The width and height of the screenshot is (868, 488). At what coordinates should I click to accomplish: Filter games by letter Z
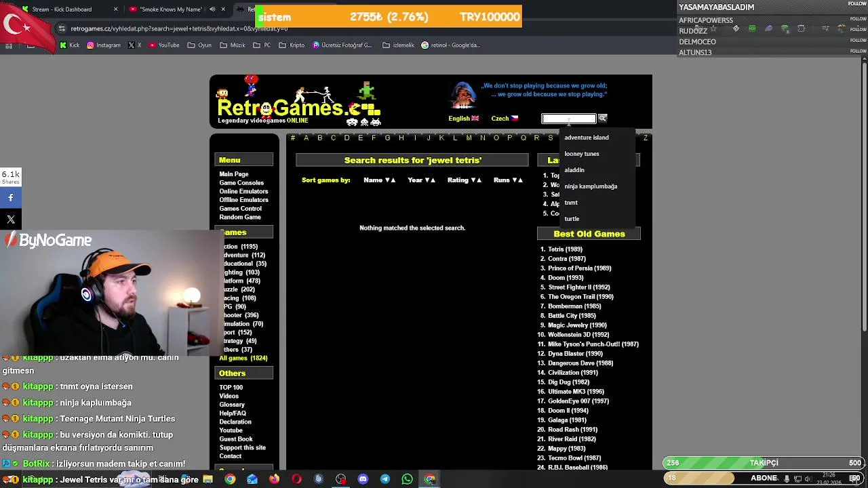(x=645, y=138)
